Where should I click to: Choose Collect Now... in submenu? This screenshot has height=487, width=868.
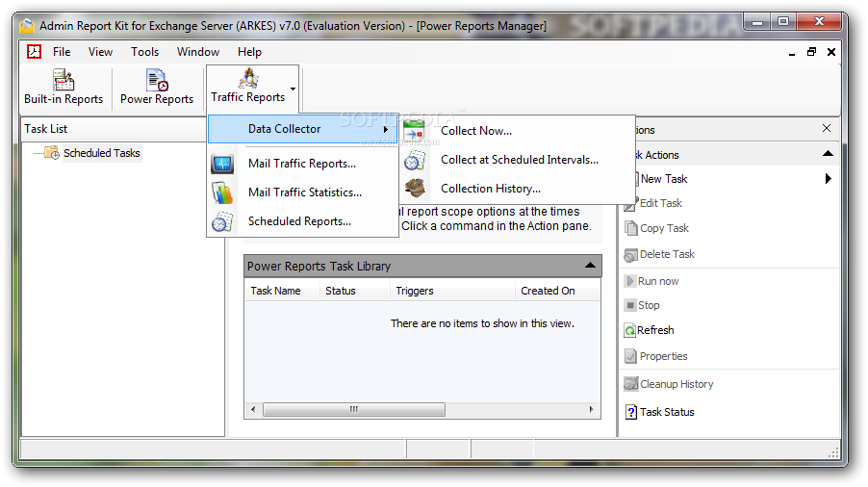(x=476, y=131)
